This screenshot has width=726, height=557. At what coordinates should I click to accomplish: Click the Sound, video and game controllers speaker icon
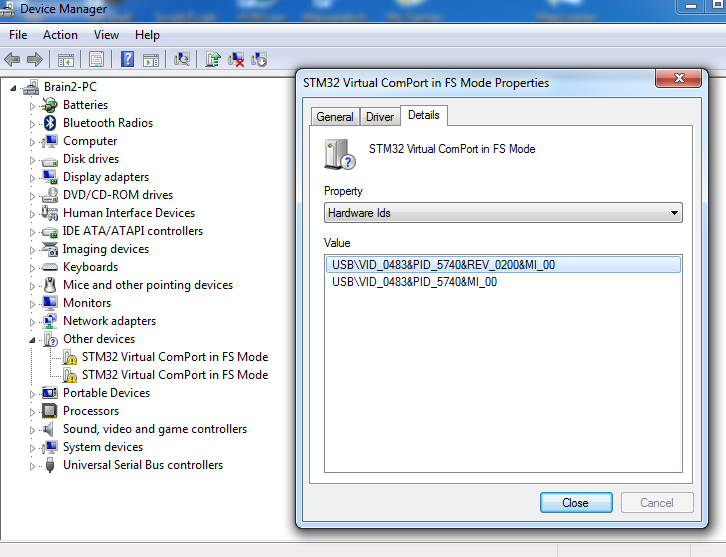click(49, 429)
